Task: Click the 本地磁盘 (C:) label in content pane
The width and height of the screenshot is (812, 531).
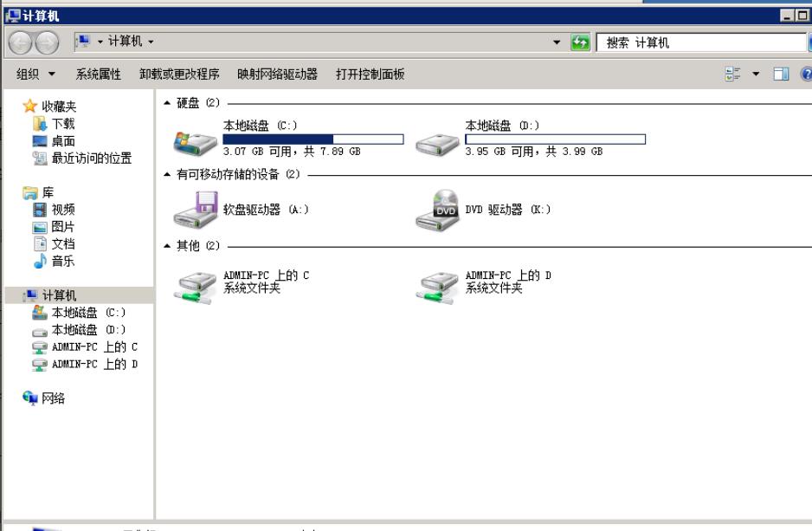Action: 260,126
